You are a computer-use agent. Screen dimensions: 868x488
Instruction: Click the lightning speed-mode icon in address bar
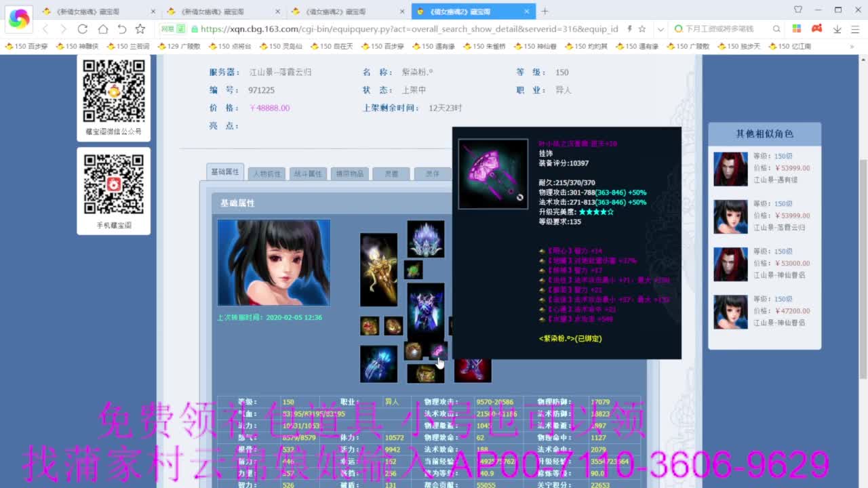[x=629, y=29]
